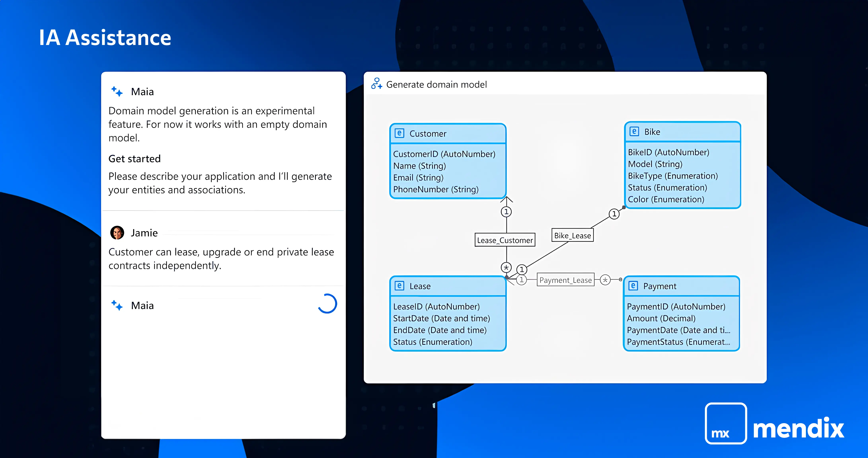Select the Lease entity icon
Image resolution: width=868 pixels, height=458 pixels.
coord(399,286)
